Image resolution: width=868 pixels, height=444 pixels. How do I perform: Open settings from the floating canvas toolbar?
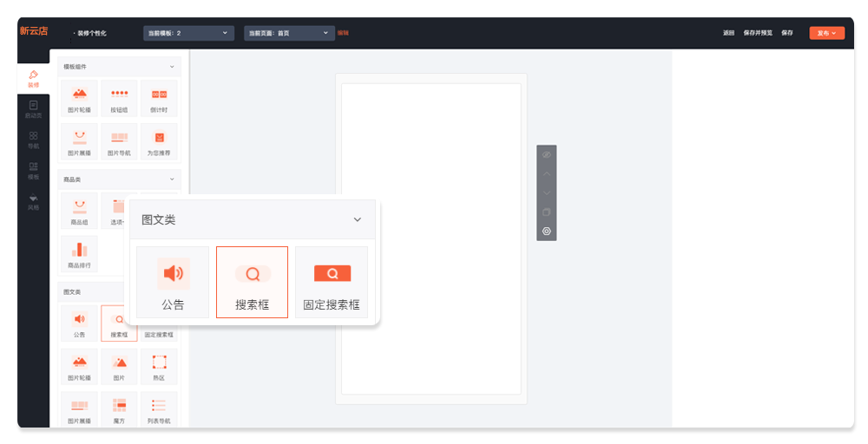pyautogui.click(x=546, y=232)
